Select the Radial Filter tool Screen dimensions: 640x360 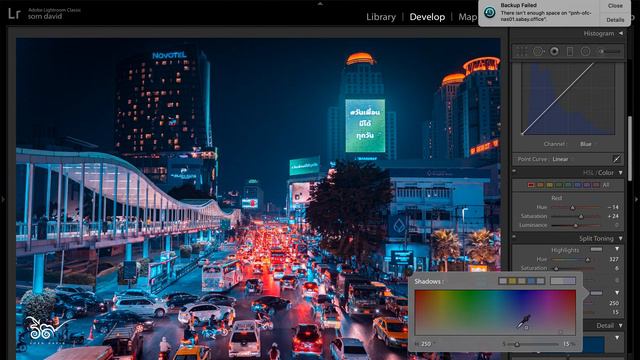click(x=585, y=51)
